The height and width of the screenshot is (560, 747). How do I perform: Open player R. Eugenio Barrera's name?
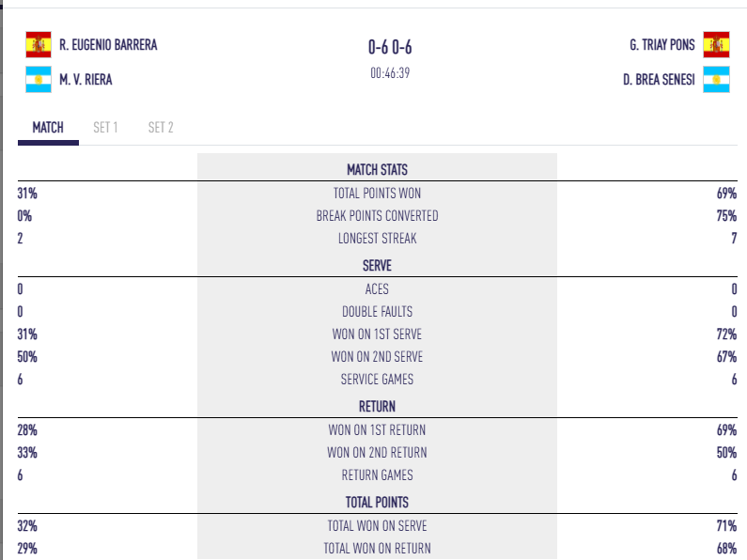[108, 45]
